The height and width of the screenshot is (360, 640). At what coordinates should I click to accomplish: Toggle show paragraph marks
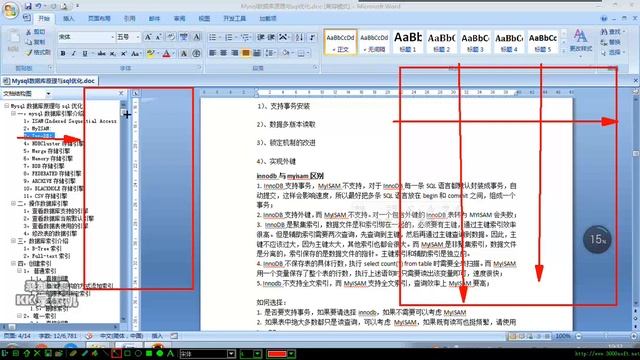312,37
